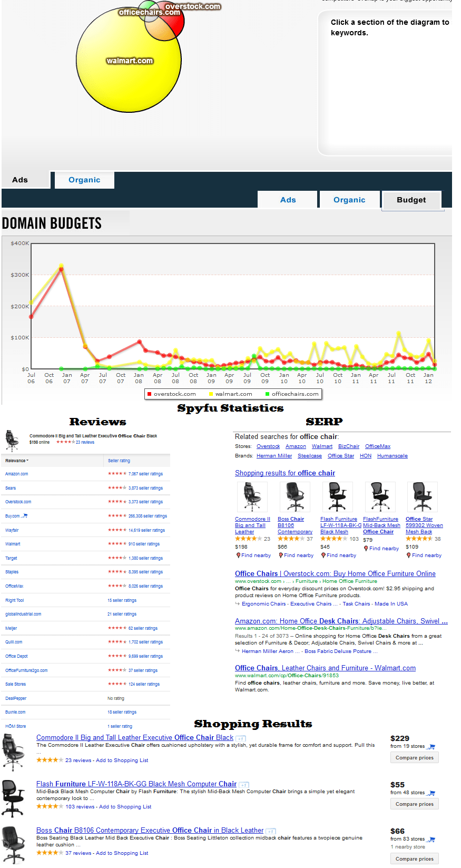Click the map pin icon under the $109 Office Star
The width and height of the screenshot is (461, 868).
(x=408, y=555)
